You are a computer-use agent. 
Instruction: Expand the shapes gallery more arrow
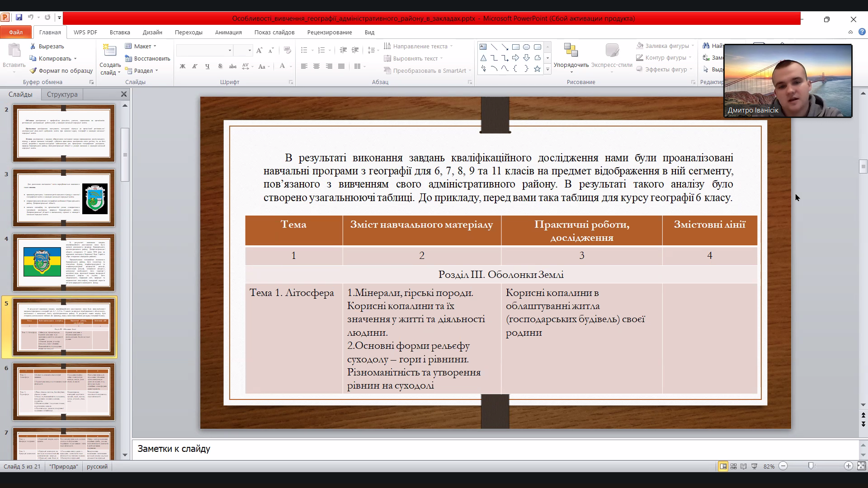pos(547,69)
